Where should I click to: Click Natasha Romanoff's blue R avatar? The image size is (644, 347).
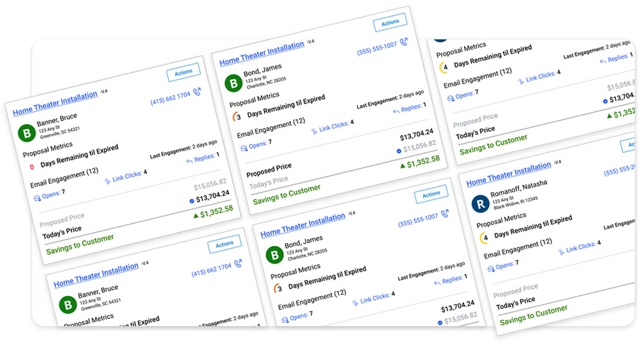pyautogui.click(x=480, y=204)
